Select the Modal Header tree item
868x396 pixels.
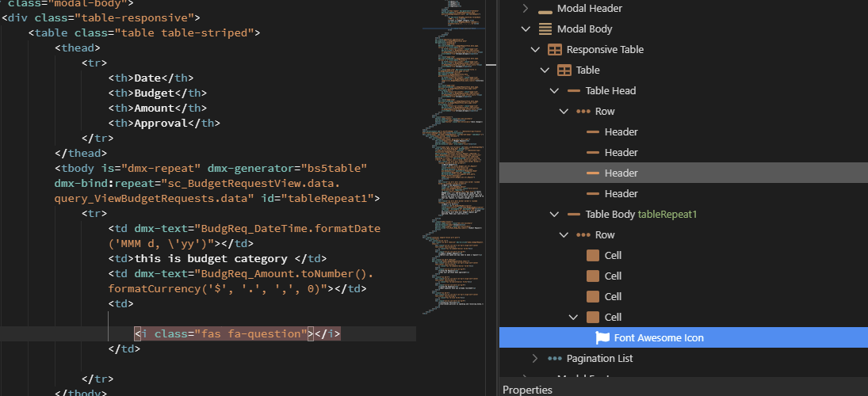pyautogui.click(x=590, y=9)
